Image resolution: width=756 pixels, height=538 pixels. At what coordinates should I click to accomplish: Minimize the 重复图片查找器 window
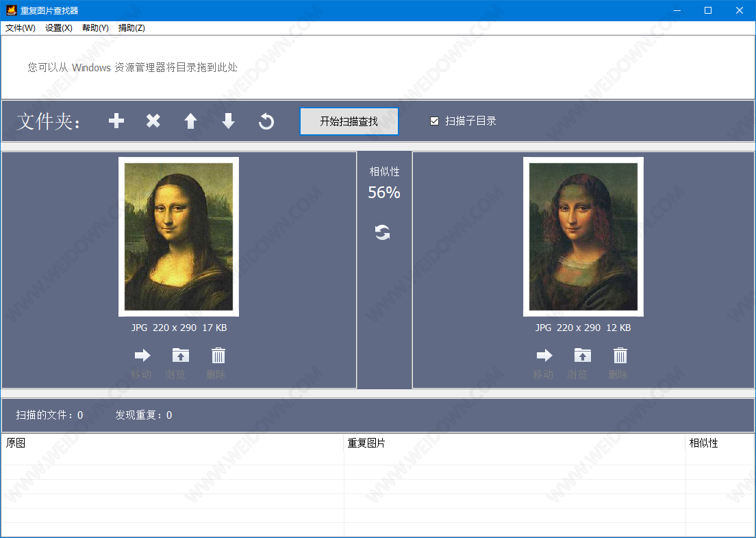677,10
